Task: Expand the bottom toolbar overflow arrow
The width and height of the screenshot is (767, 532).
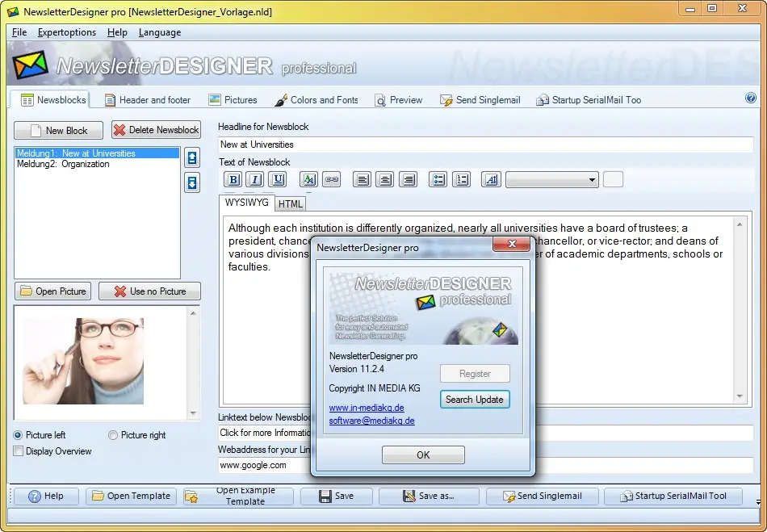Action: 757,502
